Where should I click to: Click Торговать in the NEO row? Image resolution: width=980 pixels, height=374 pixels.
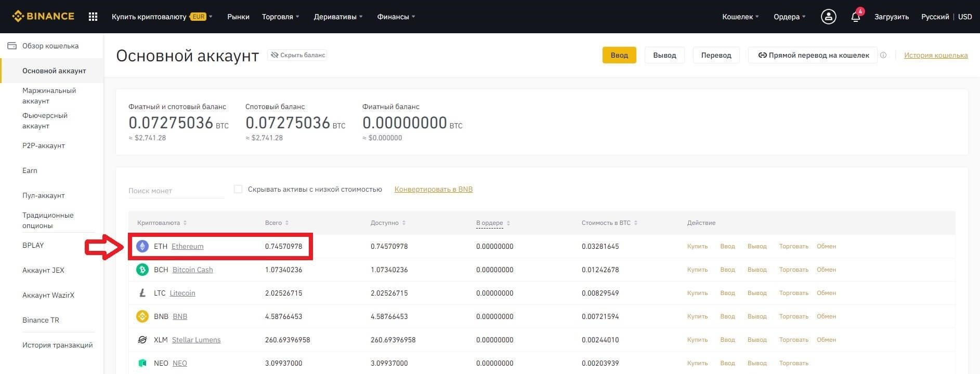click(793, 363)
